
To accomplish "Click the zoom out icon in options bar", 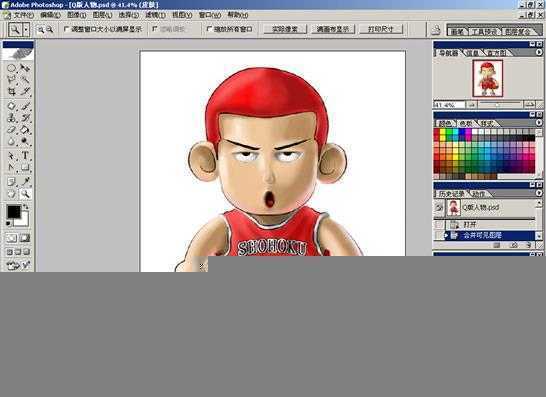I will tap(50, 30).
